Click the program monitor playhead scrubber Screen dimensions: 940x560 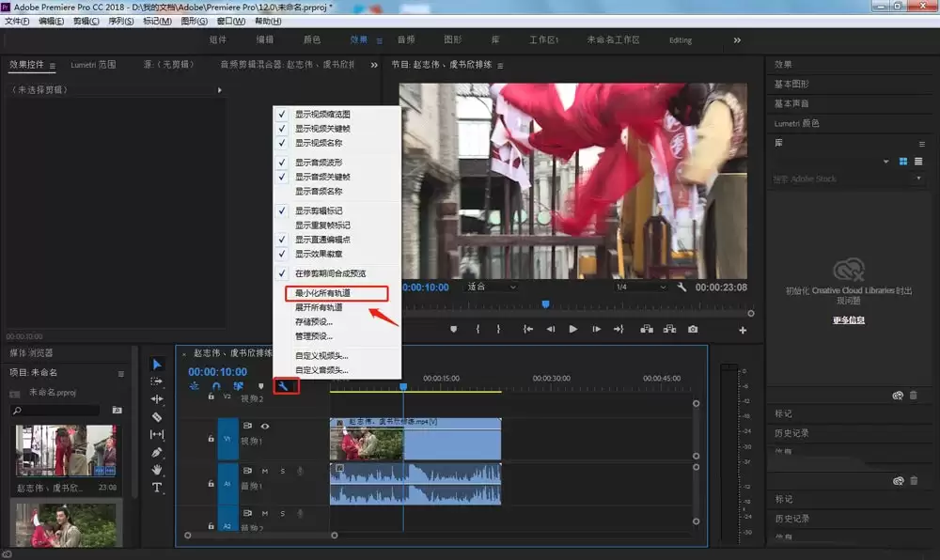click(x=545, y=304)
